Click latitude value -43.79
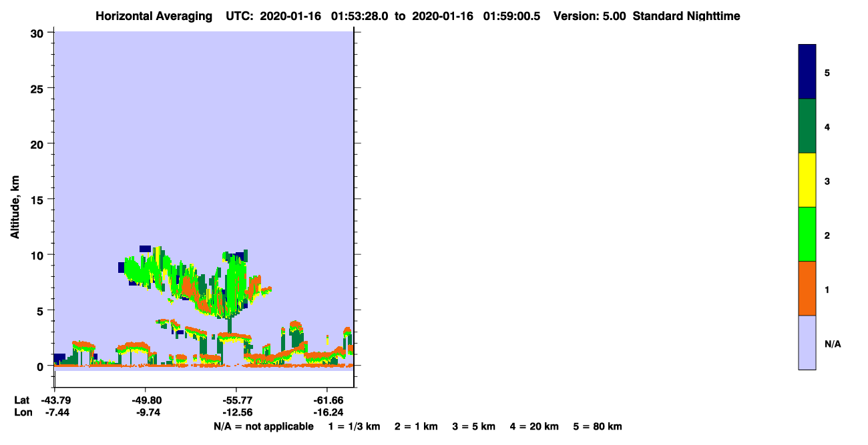868x445 pixels. 55,400
